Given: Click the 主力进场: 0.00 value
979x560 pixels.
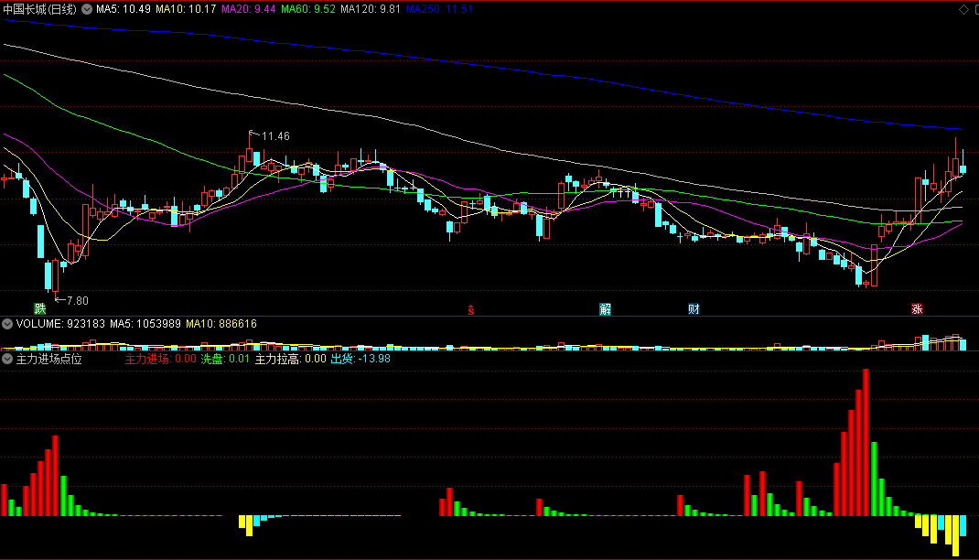Looking at the screenshot, I should coord(160,359).
